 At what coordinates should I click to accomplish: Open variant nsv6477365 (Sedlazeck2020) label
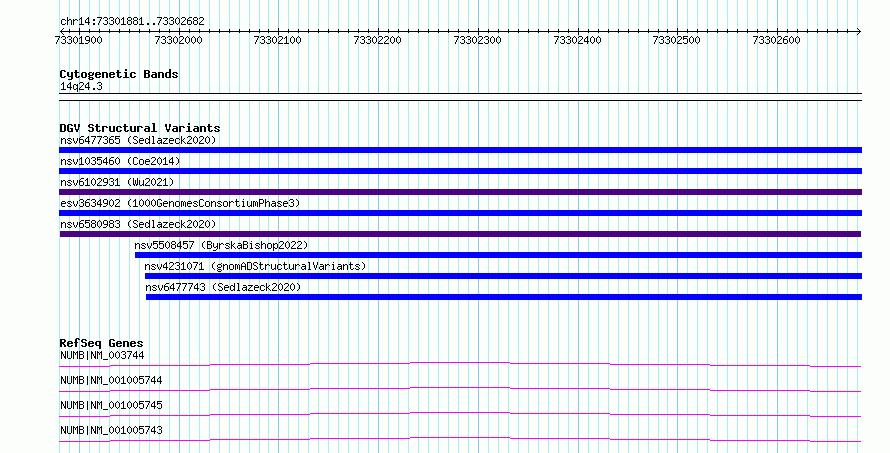coord(138,140)
